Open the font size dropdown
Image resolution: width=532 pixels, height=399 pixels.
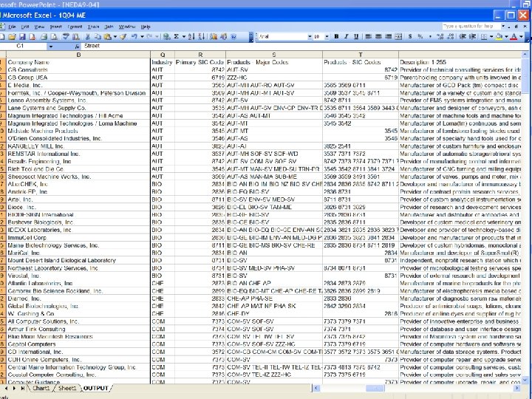(x=327, y=37)
